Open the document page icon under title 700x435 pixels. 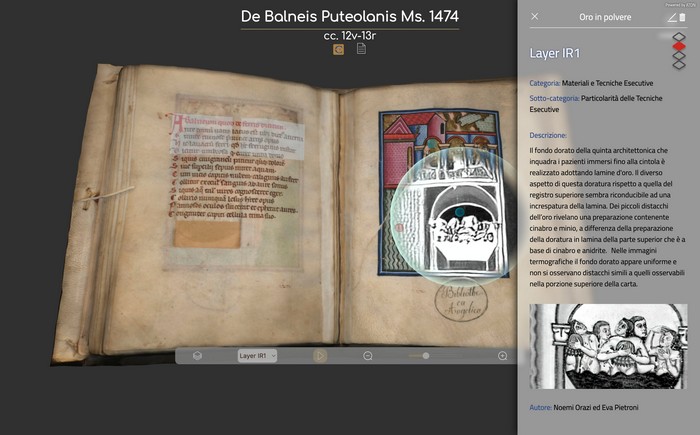(361, 49)
